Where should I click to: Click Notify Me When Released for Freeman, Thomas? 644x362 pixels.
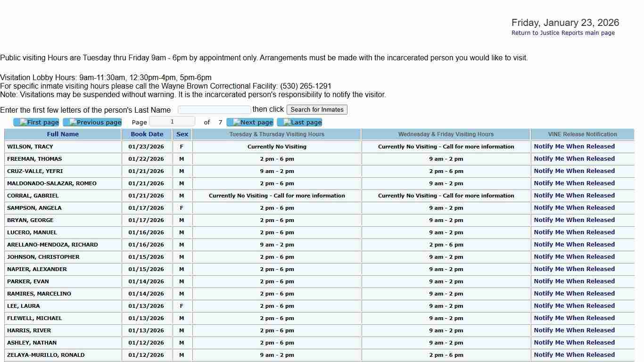(574, 159)
